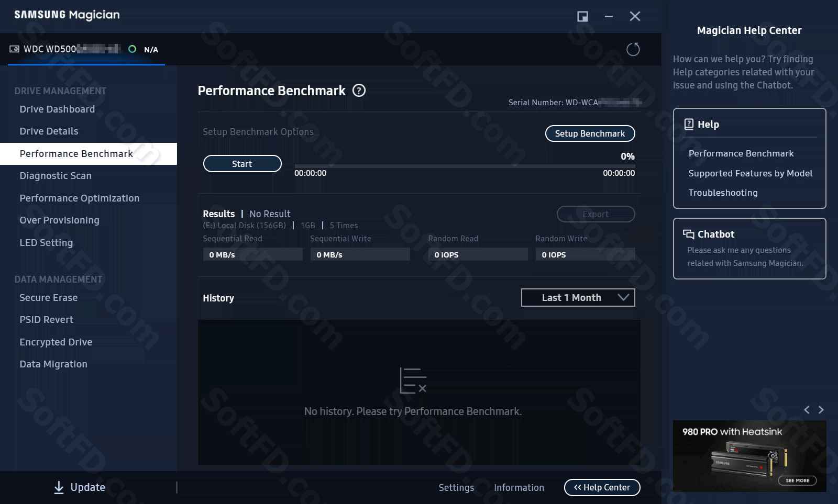This screenshot has height=504, width=838.
Task: Click the Random Write 0 IOPS value
Action: [x=585, y=254]
